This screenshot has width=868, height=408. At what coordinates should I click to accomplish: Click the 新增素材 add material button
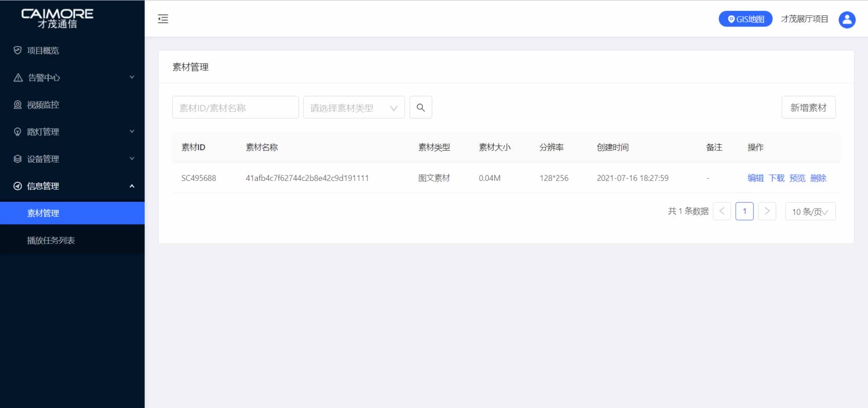808,107
